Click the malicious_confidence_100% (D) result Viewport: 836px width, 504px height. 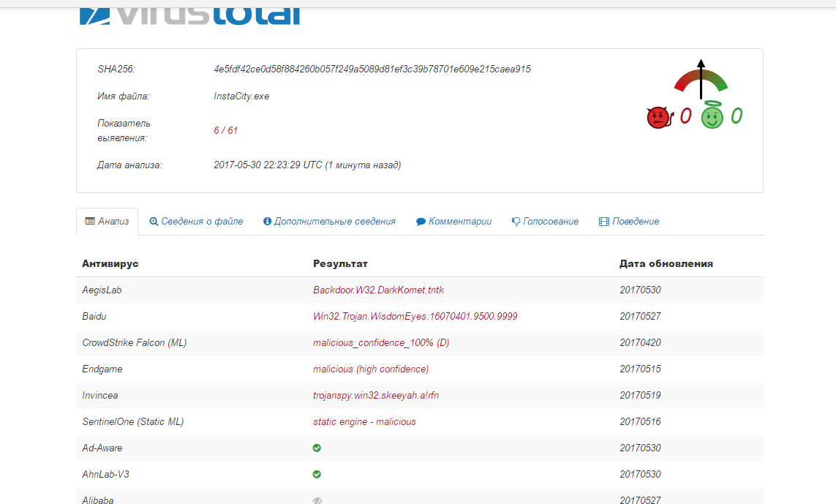click(x=381, y=343)
